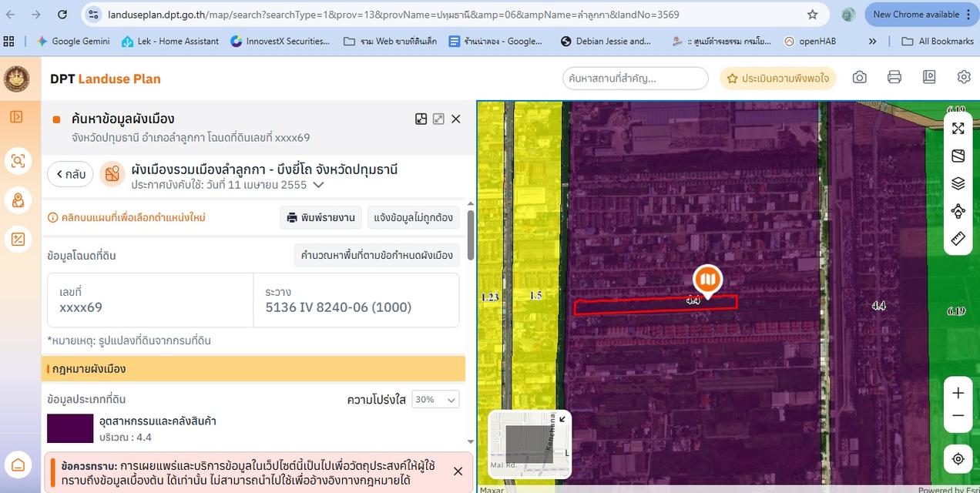The height and width of the screenshot is (493, 980).
Task: Open the map pin sidebar tool
Action: 18,200
